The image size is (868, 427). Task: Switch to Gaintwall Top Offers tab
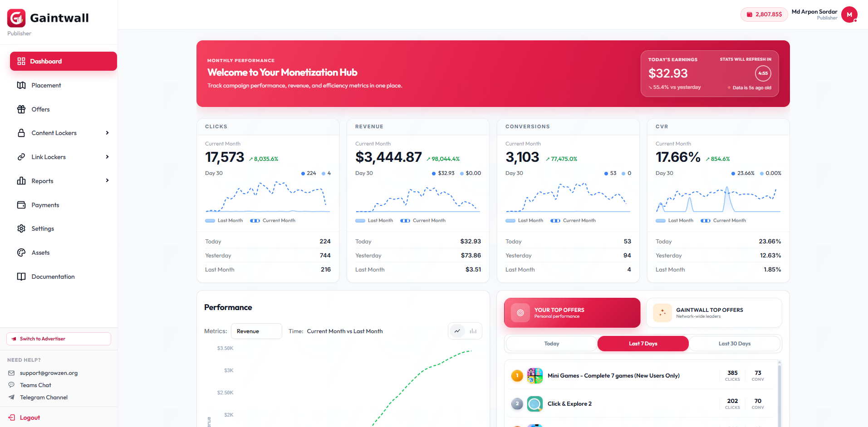pos(714,313)
